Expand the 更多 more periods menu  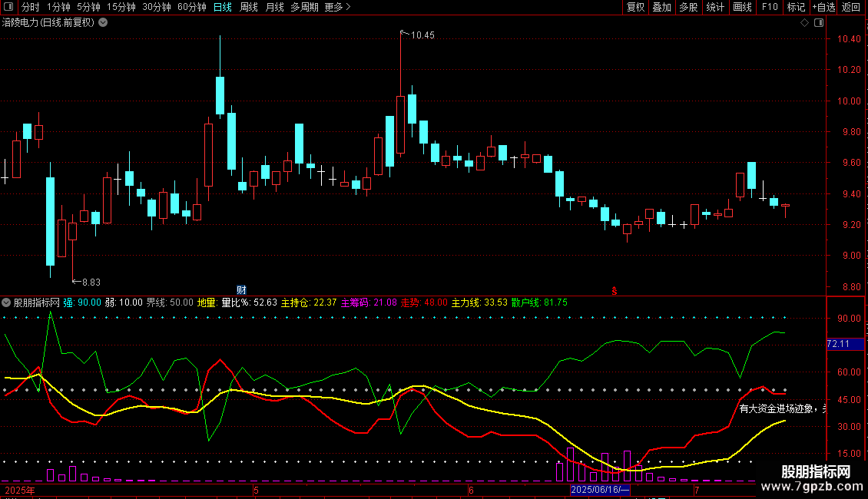338,7
